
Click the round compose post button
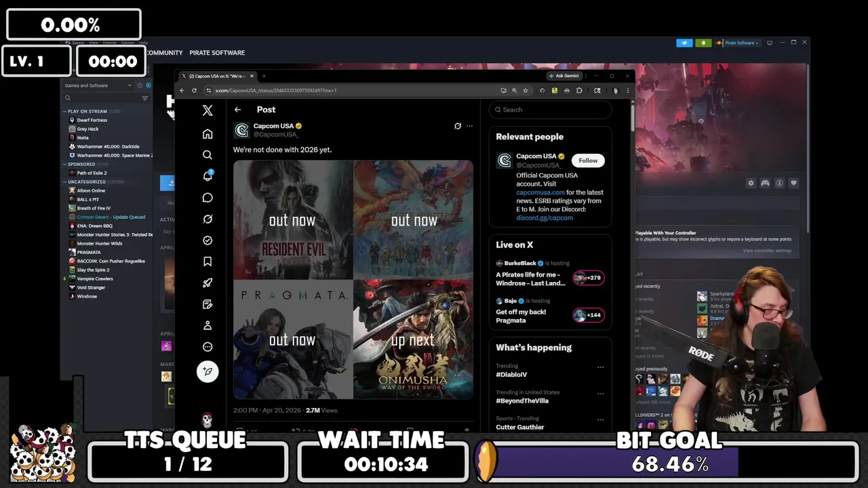coord(208,371)
